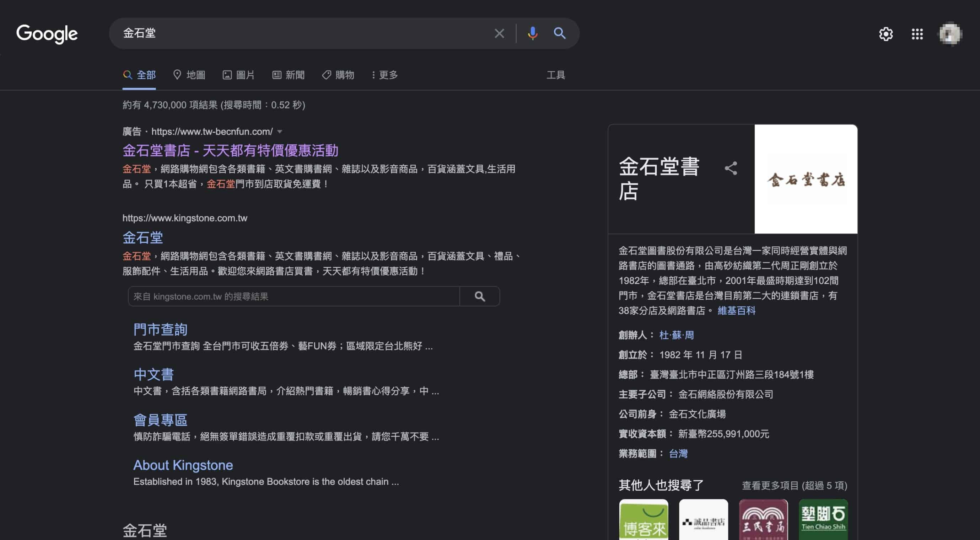The image size is (980, 540).
Task: Click into the main search input 金石堂
Action: tap(305, 33)
